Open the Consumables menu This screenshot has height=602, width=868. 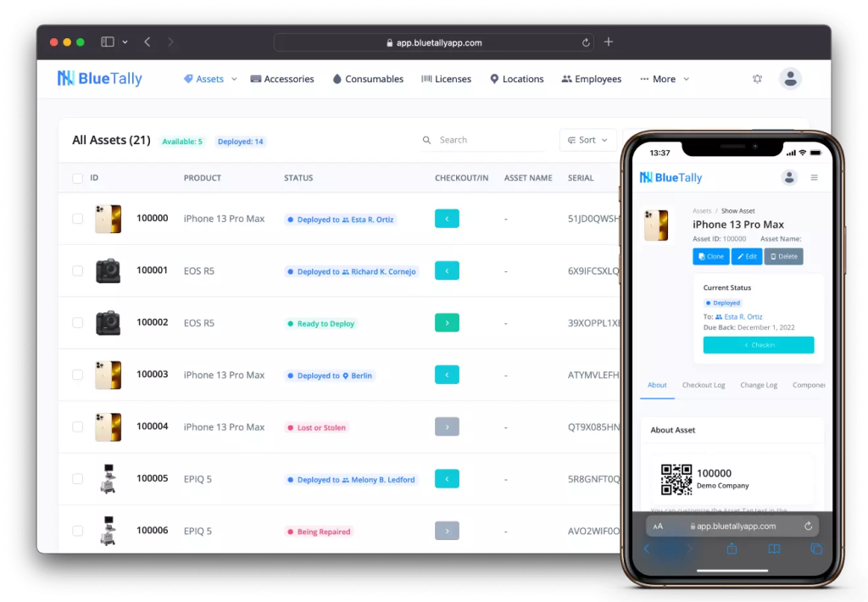coord(368,79)
